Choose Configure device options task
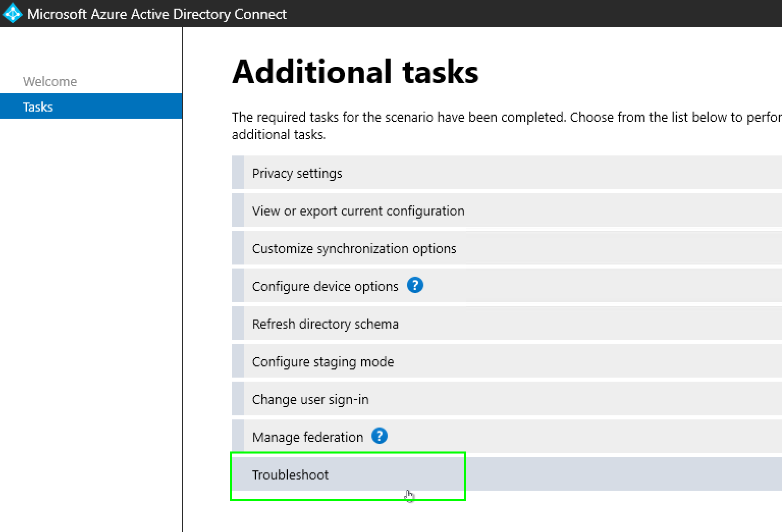 [507, 285]
